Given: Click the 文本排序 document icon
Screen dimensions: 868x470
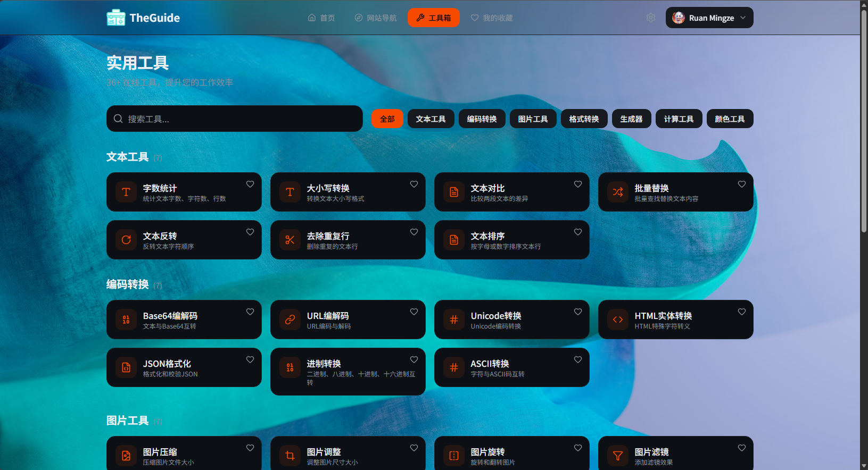Looking at the screenshot, I should click(454, 240).
